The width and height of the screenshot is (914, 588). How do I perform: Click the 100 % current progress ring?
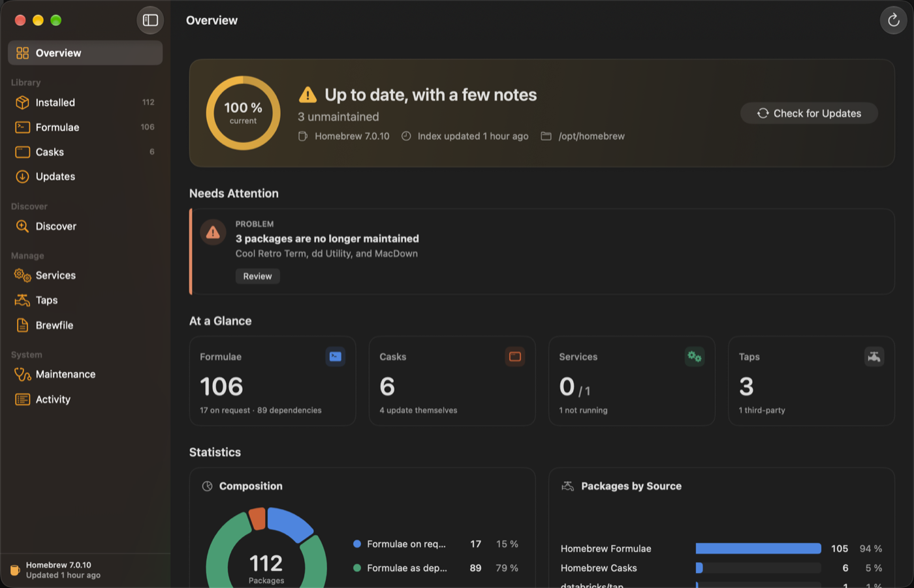(243, 113)
